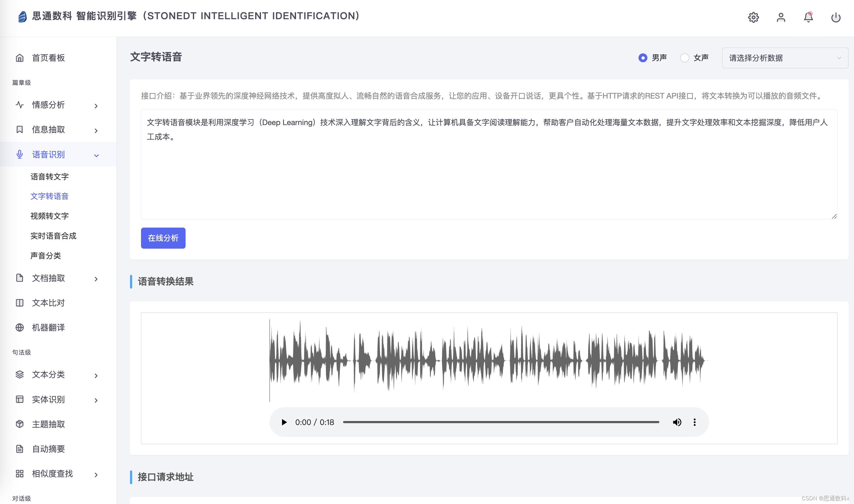Open the notifications bell

808,17
